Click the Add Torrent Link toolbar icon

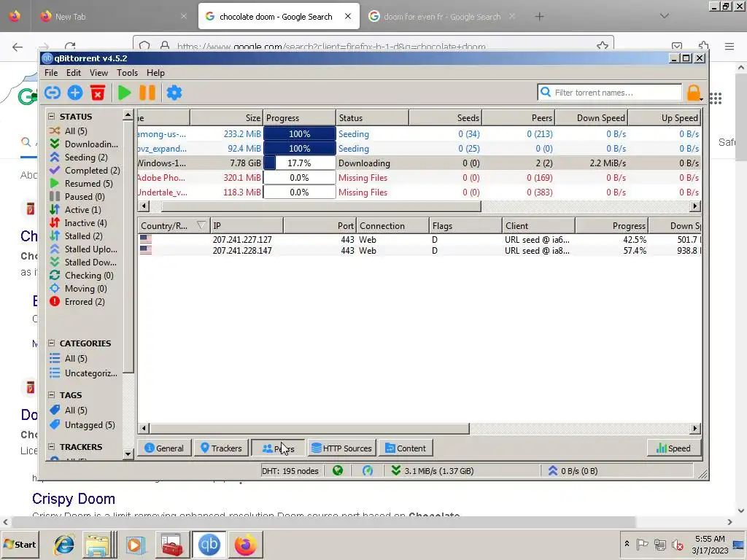[53, 93]
